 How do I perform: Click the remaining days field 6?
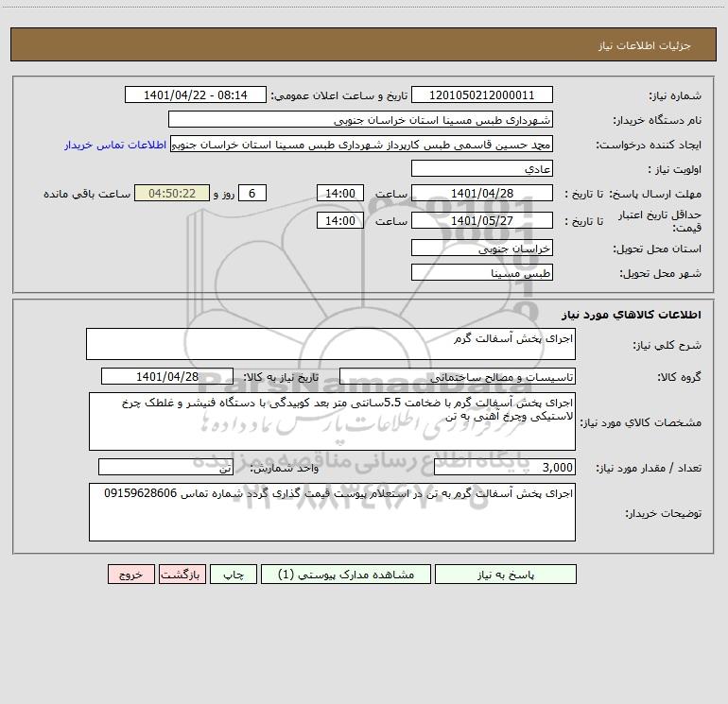pos(252,193)
